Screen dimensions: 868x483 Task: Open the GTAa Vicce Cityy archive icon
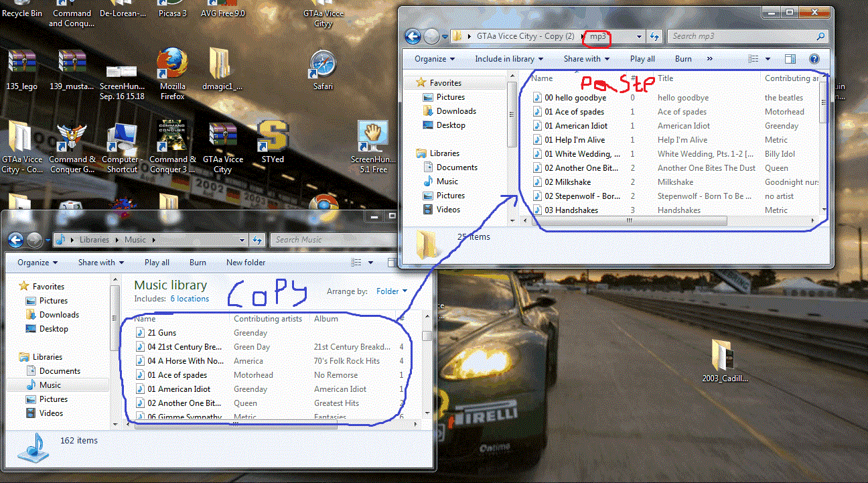[222, 146]
